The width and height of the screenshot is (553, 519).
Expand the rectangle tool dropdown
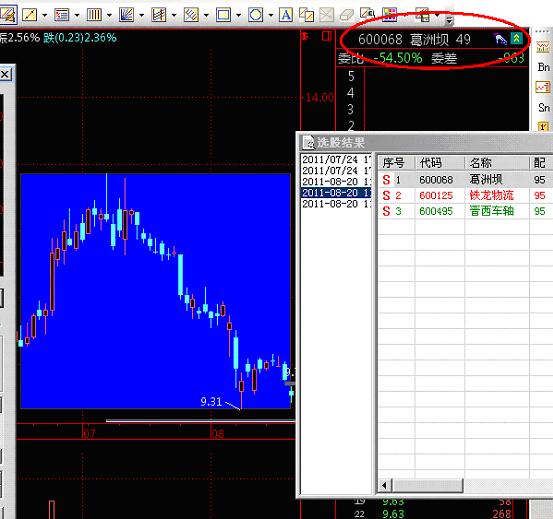238,15
